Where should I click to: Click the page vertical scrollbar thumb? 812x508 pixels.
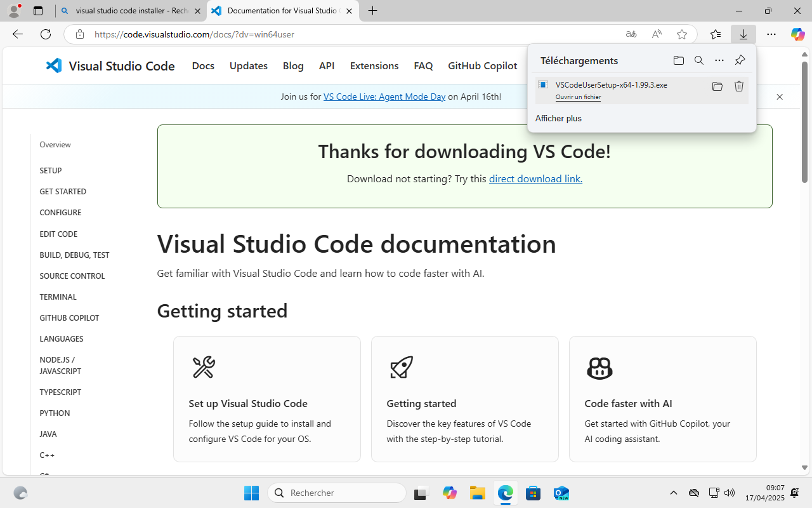(x=805, y=121)
